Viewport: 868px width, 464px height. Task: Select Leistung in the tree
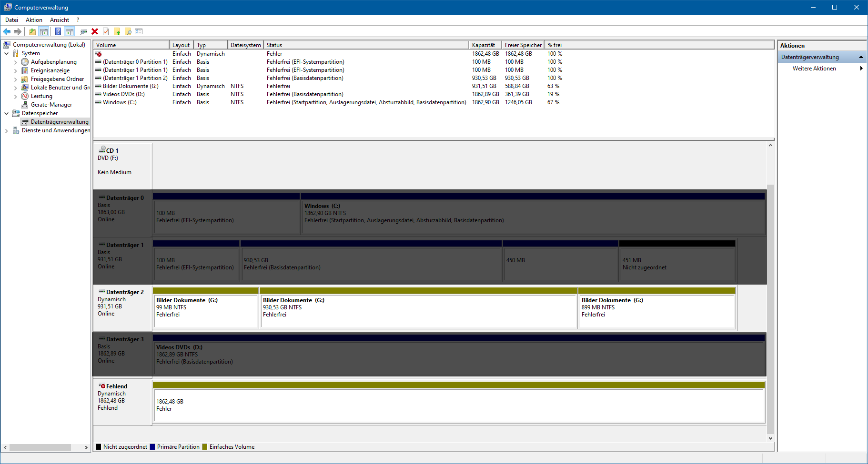click(41, 96)
